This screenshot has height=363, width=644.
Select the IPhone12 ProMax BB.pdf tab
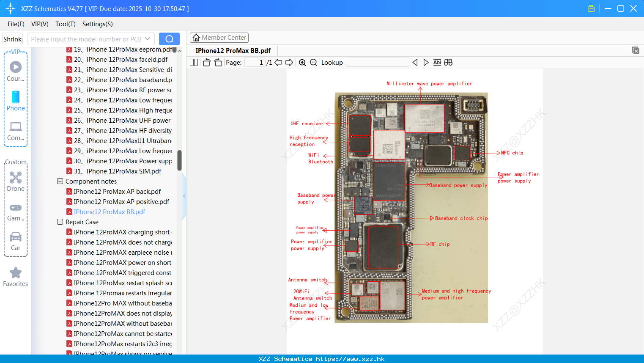click(233, 50)
